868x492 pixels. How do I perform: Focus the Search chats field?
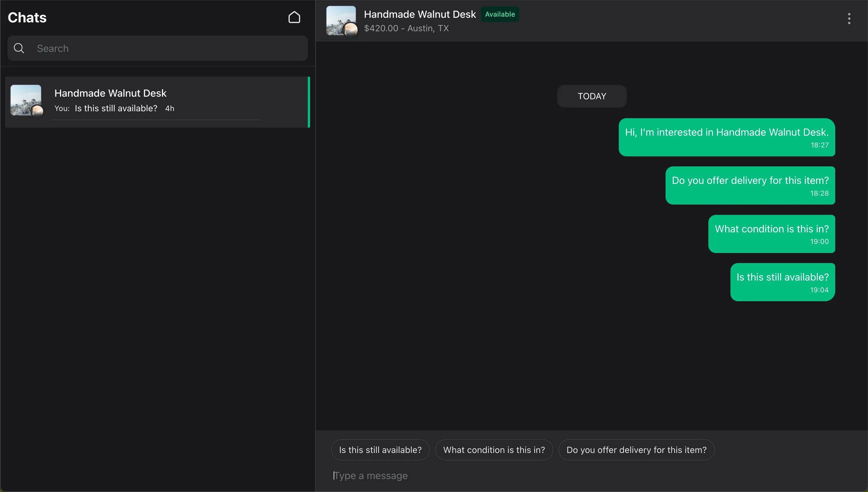click(158, 48)
